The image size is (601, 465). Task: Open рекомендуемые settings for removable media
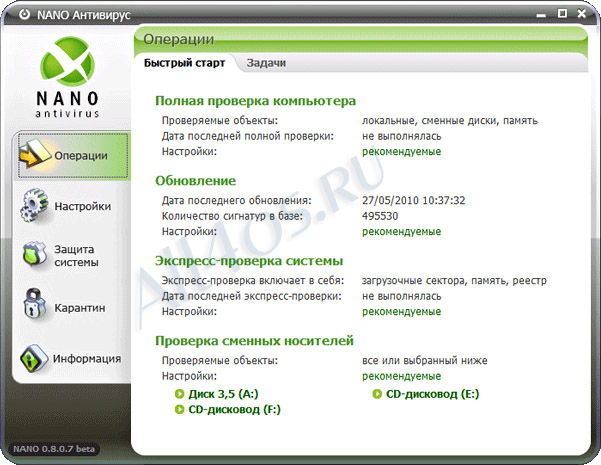coord(401,376)
